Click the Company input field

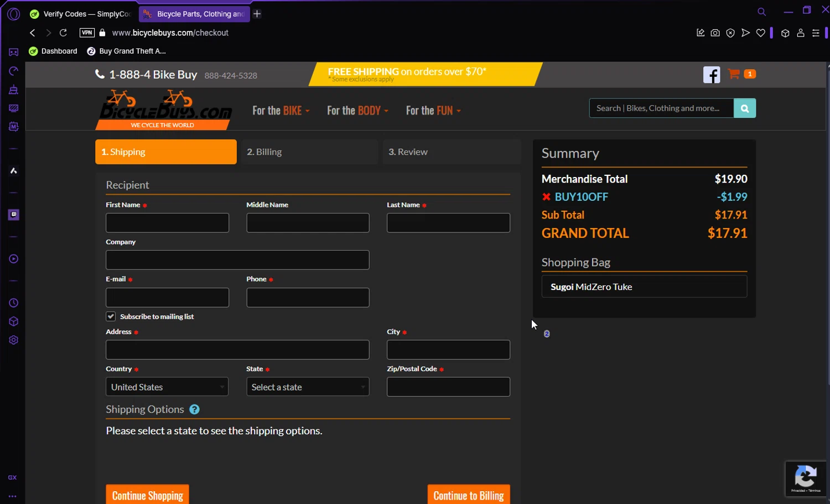point(237,260)
